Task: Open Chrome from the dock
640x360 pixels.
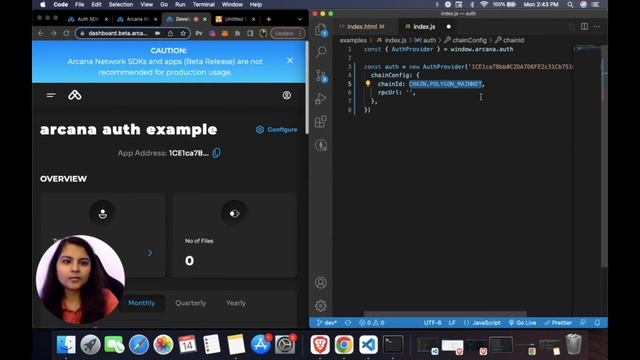Action: pyautogui.click(x=344, y=344)
